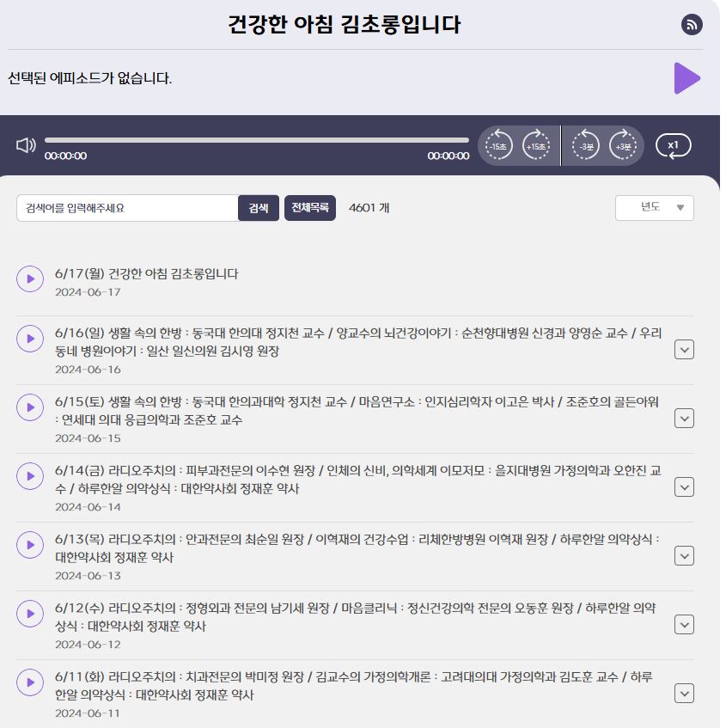Change playback speed via x1 button
726x728 pixels.
673,144
